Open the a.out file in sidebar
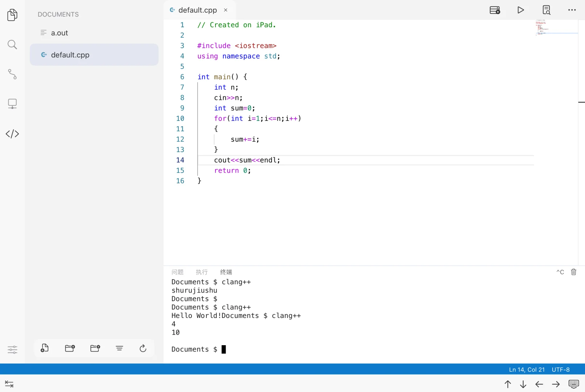Viewport: 585px width, 392px height. (94, 33)
